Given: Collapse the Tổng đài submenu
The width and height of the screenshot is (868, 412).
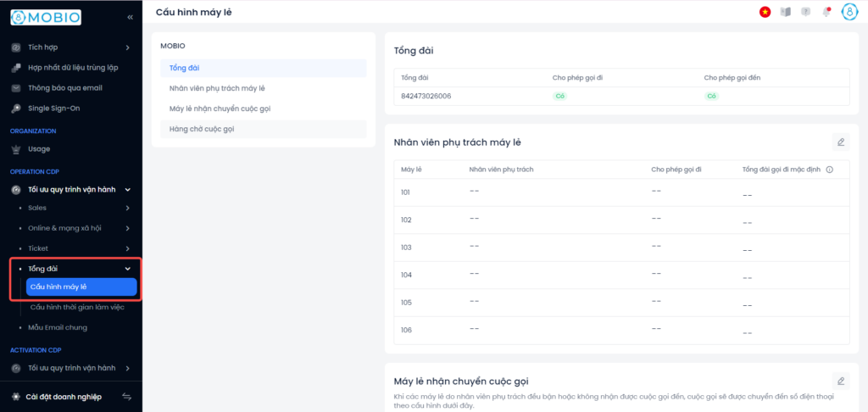Looking at the screenshot, I should (127, 269).
